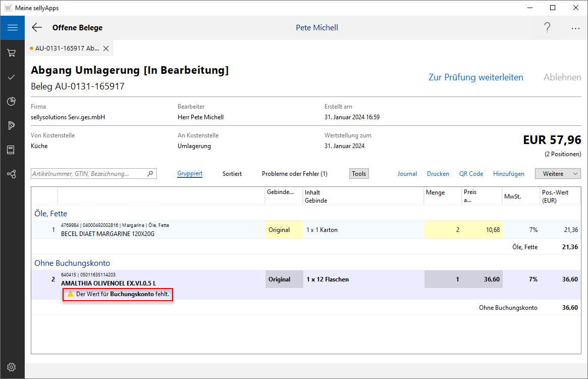The height and width of the screenshot is (379, 588).
Task: Go back with the arrow icon
Action: coord(37,28)
